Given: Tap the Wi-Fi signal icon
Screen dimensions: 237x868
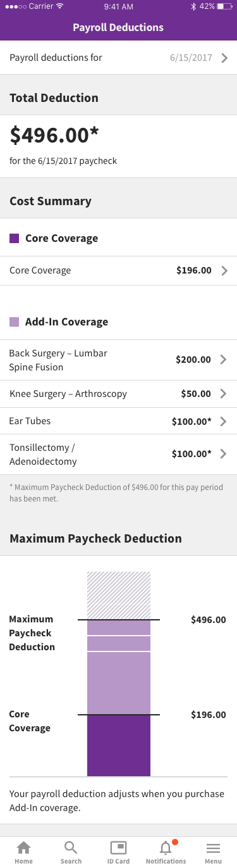Looking at the screenshot, I should tap(59, 6).
